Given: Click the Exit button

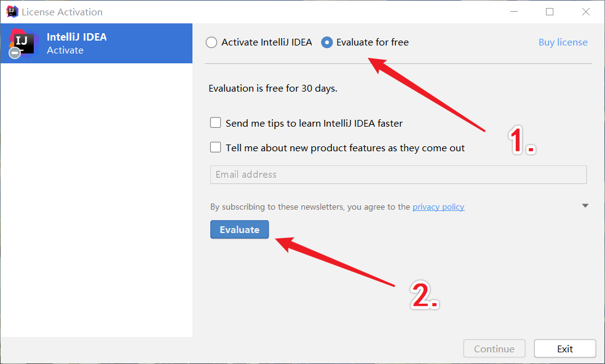Looking at the screenshot, I should click(x=565, y=349).
